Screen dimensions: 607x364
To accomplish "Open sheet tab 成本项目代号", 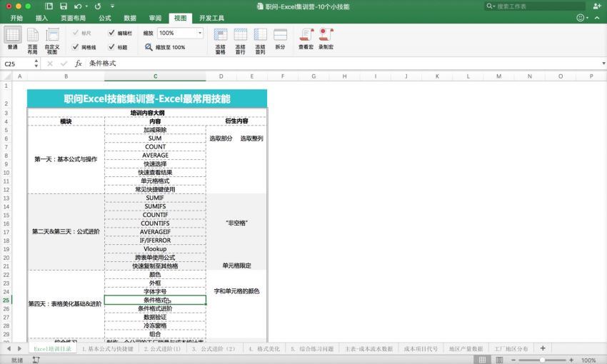I will point(421,348).
